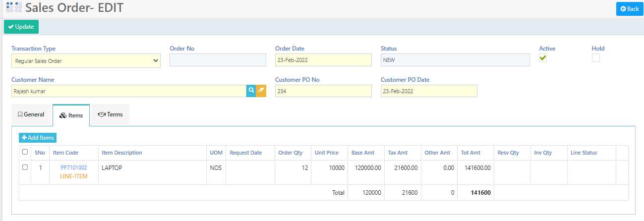This screenshot has height=221, width=644.
Task: Open item code PP7101002 link
Action: click(74, 167)
